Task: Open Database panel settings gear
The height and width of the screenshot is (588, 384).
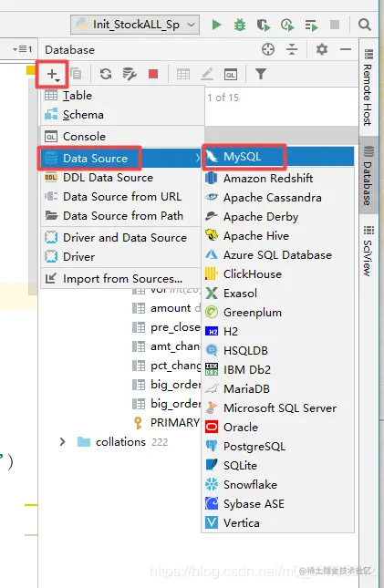Action: click(x=322, y=49)
